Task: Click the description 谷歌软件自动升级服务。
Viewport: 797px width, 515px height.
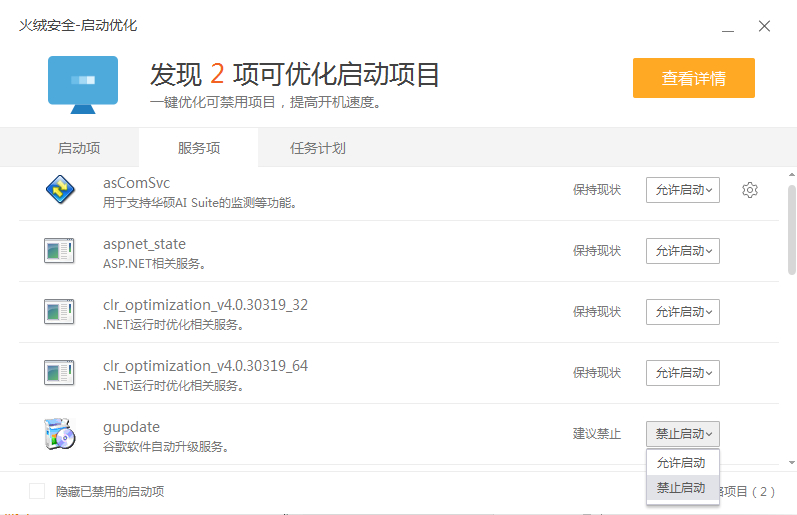Action: [x=166, y=447]
